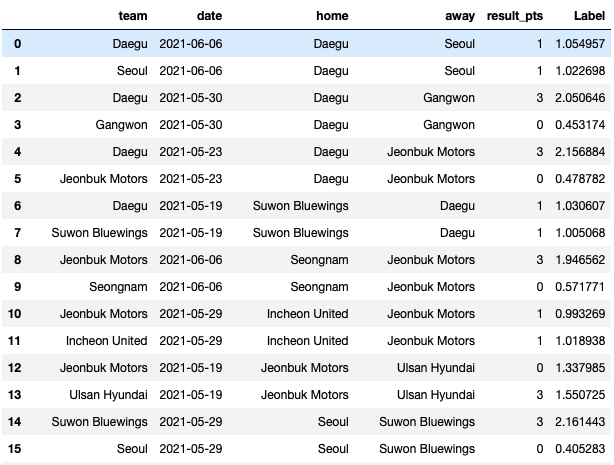614x465 pixels.
Task: Click away cell 'Daegu' in row 7
Action: click(x=457, y=233)
